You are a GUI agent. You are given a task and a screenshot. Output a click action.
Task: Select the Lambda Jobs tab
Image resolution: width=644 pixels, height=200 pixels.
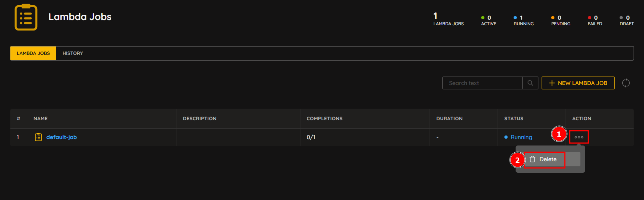(33, 53)
